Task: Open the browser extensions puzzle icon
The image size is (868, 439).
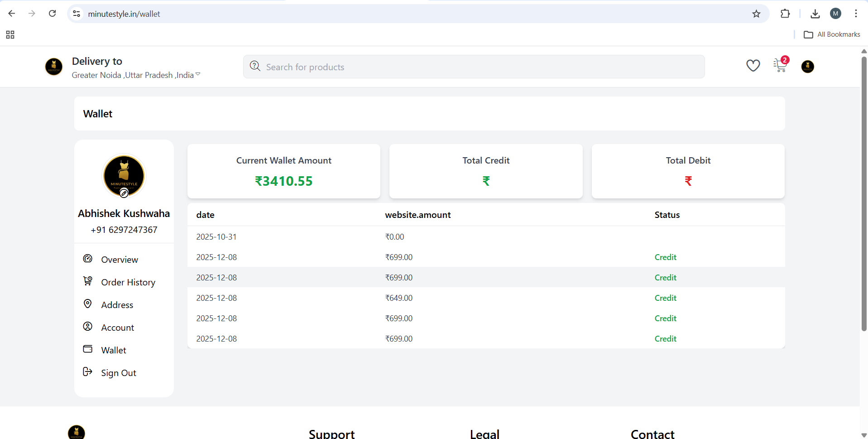Action: tap(785, 14)
